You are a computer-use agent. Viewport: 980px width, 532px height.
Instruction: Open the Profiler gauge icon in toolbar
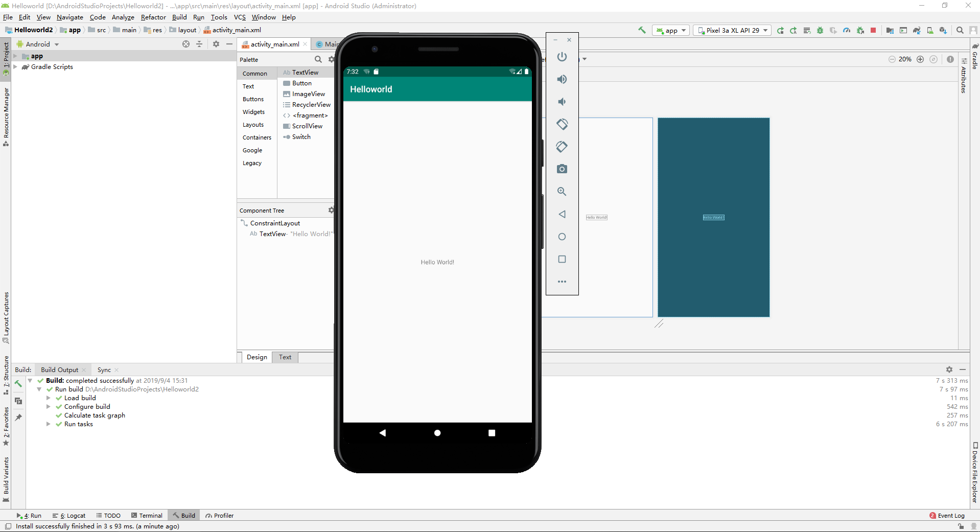pyautogui.click(x=847, y=31)
